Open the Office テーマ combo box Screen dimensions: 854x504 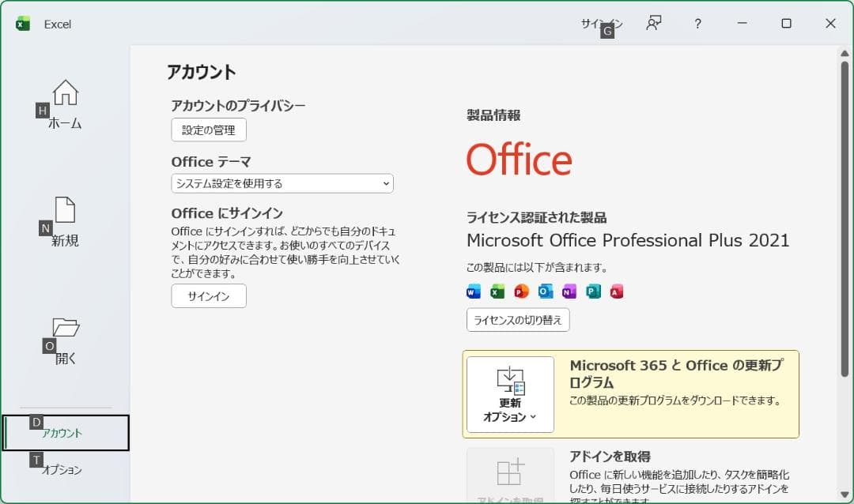282,183
